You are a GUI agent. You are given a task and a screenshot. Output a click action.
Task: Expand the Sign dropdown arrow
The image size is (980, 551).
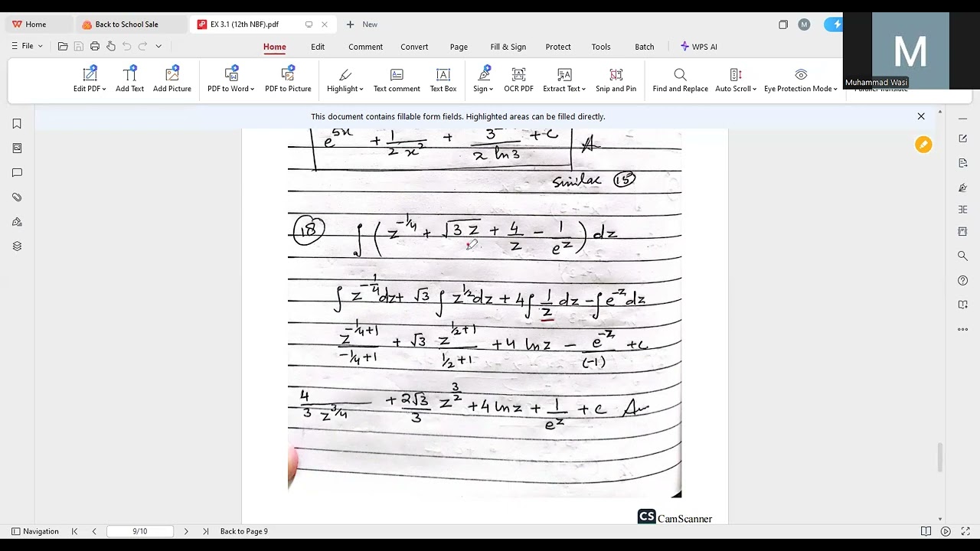coord(492,89)
